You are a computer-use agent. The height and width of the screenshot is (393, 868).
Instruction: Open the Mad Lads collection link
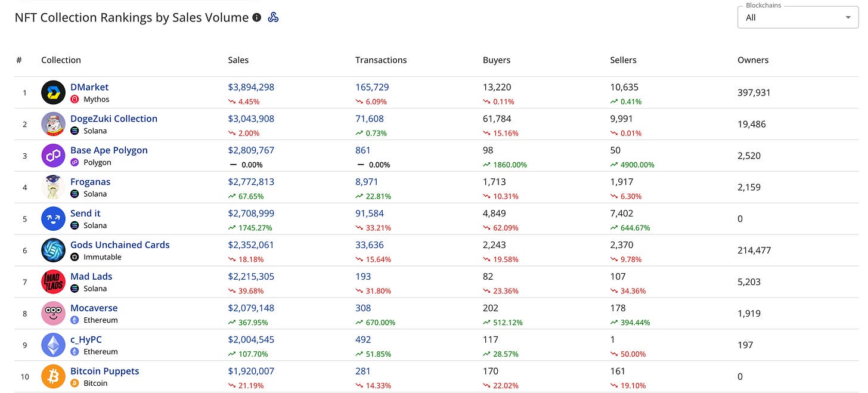point(91,277)
